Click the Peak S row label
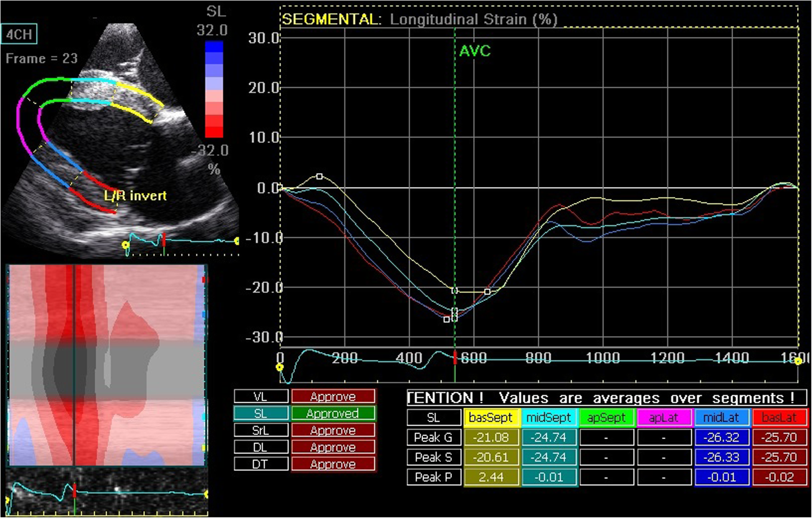This screenshot has height=518, width=812. tap(434, 457)
